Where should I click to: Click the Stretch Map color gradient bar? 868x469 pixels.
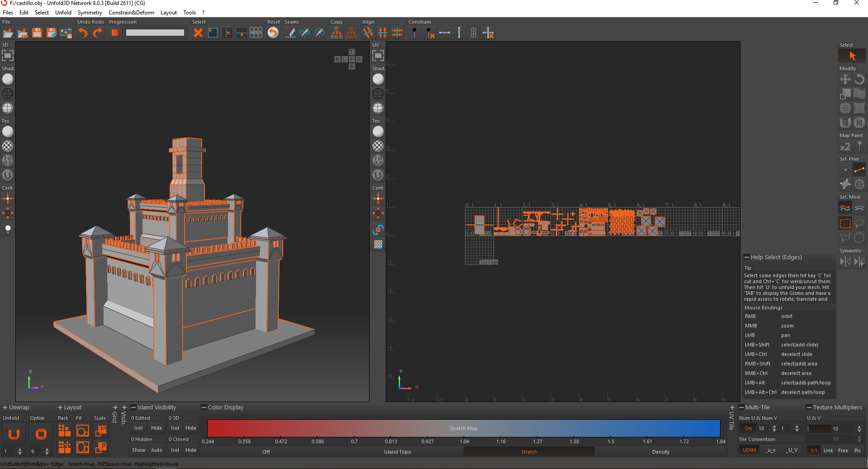pos(463,428)
